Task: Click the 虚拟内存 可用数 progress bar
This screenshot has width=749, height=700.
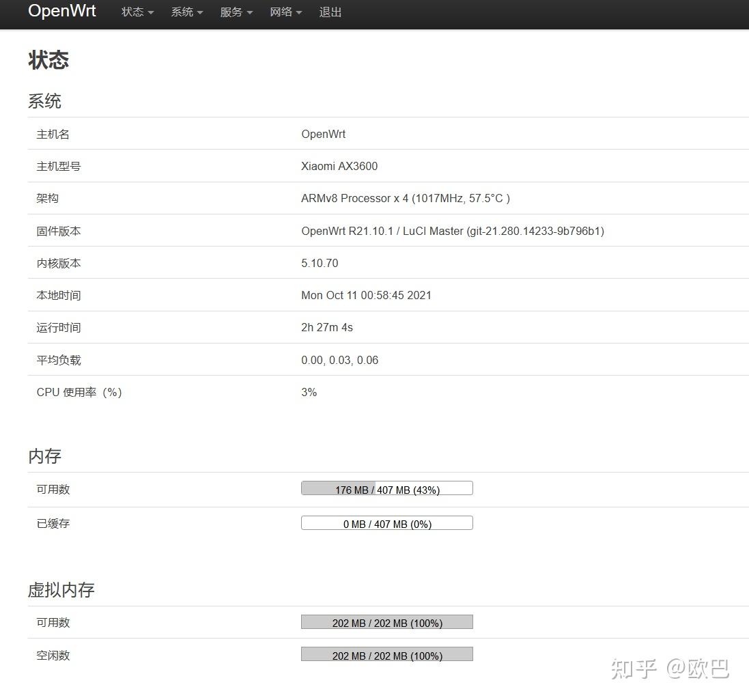Action: pos(386,621)
